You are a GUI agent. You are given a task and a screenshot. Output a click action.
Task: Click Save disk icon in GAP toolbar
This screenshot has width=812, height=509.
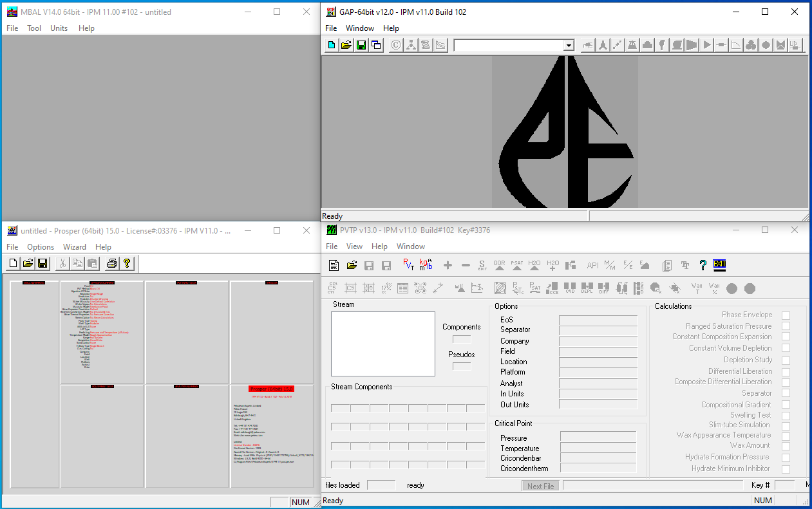(x=361, y=45)
